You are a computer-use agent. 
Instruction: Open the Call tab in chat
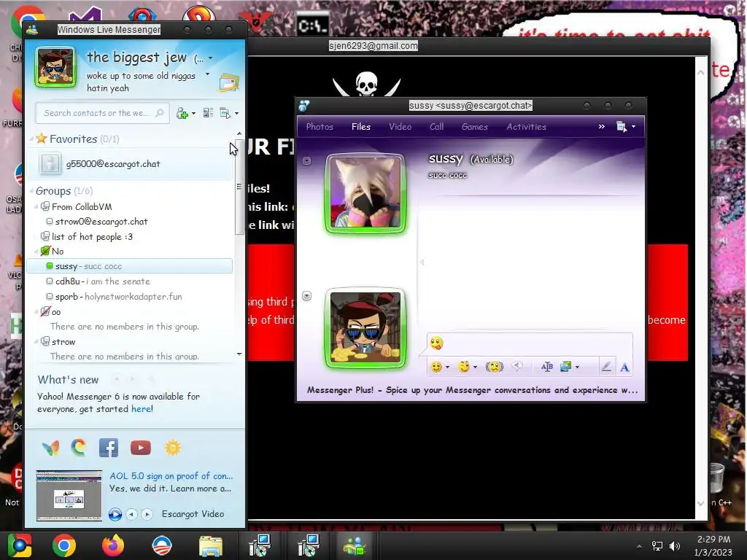436,127
